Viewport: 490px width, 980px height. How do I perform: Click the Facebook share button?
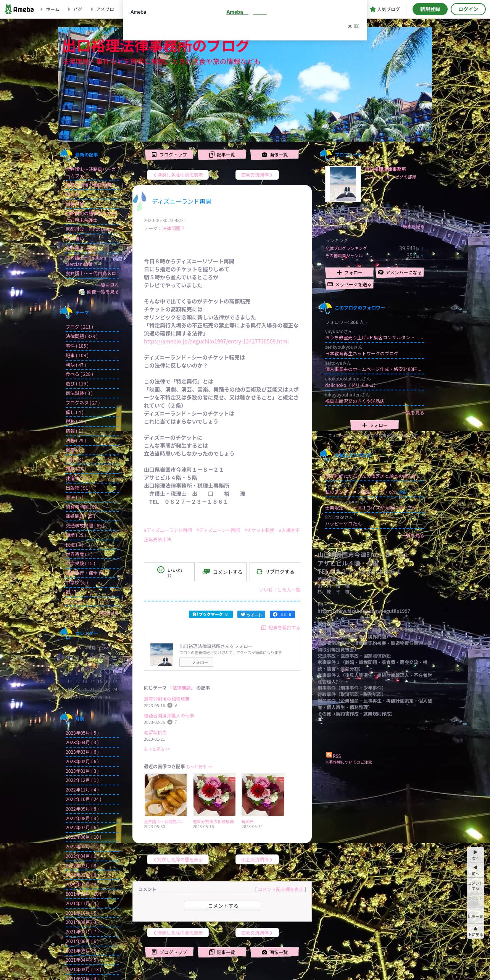pos(282,614)
